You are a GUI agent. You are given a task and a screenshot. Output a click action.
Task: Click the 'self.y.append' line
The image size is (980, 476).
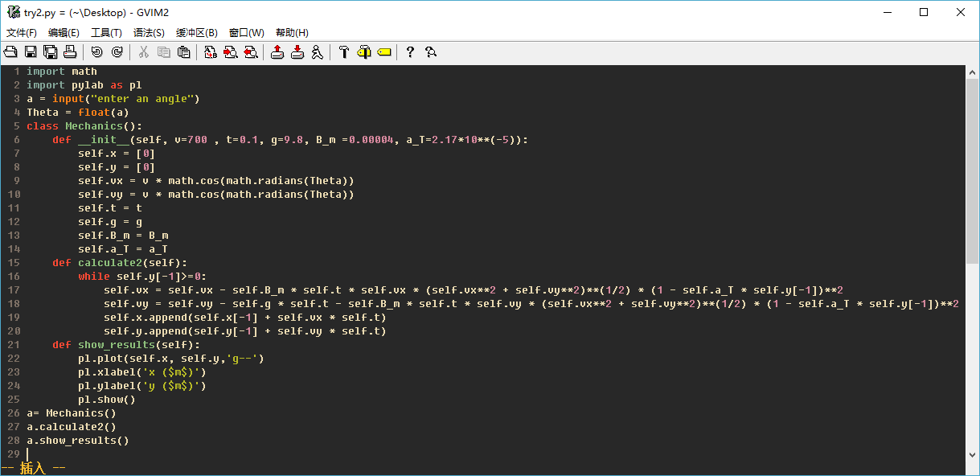click(x=245, y=331)
